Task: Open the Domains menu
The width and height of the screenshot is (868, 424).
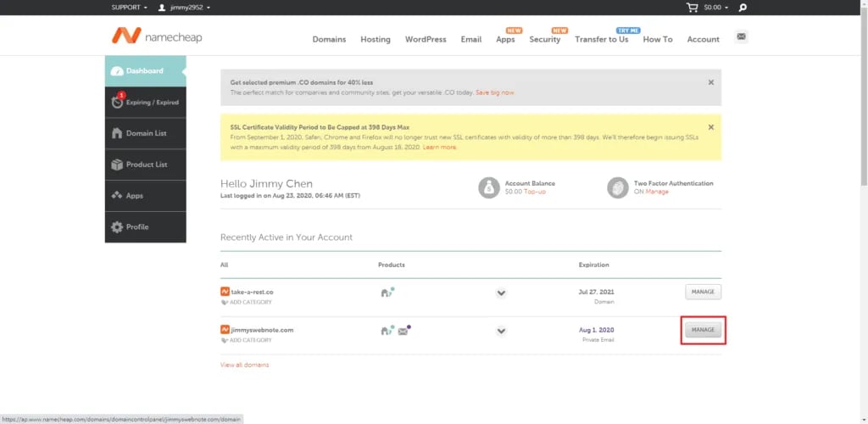Action: [329, 39]
